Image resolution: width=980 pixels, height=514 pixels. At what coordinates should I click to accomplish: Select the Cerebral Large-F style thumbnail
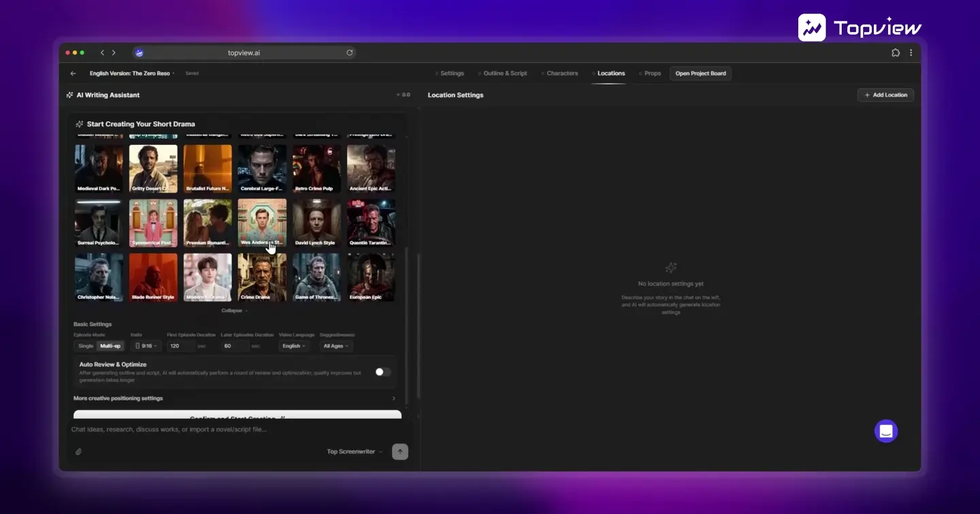[262, 169]
